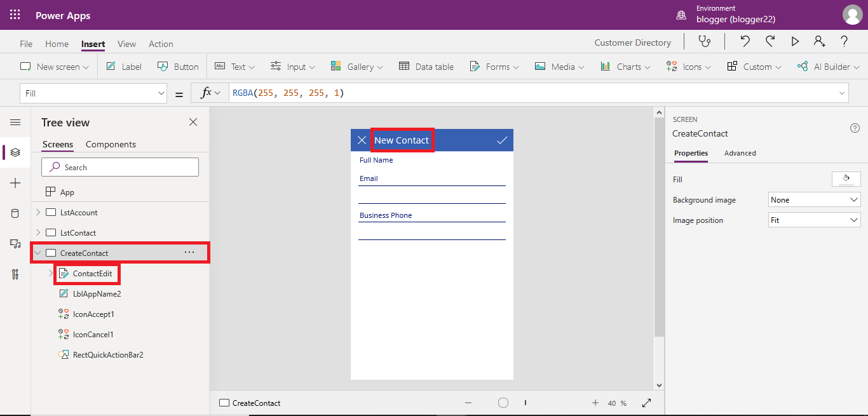Click the tree view Search field
Viewport: 868px width, 416px height.
[120, 167]
